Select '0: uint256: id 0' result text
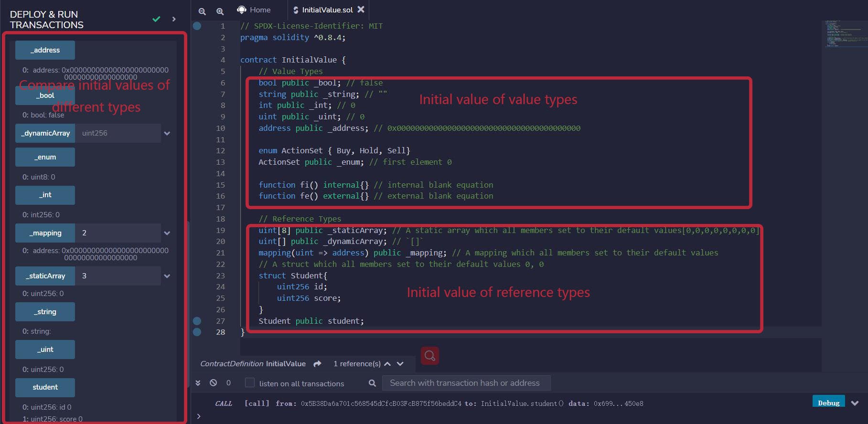The image size is (868, 424). [x=47, y=407]
